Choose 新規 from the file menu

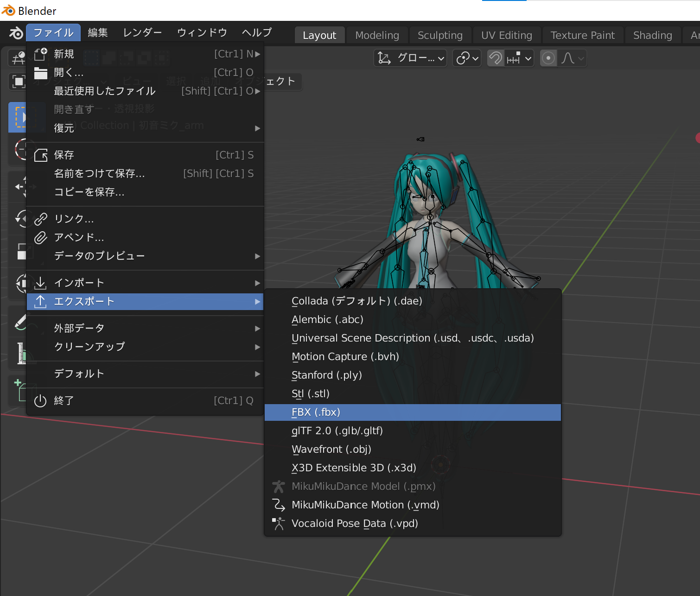146,54
